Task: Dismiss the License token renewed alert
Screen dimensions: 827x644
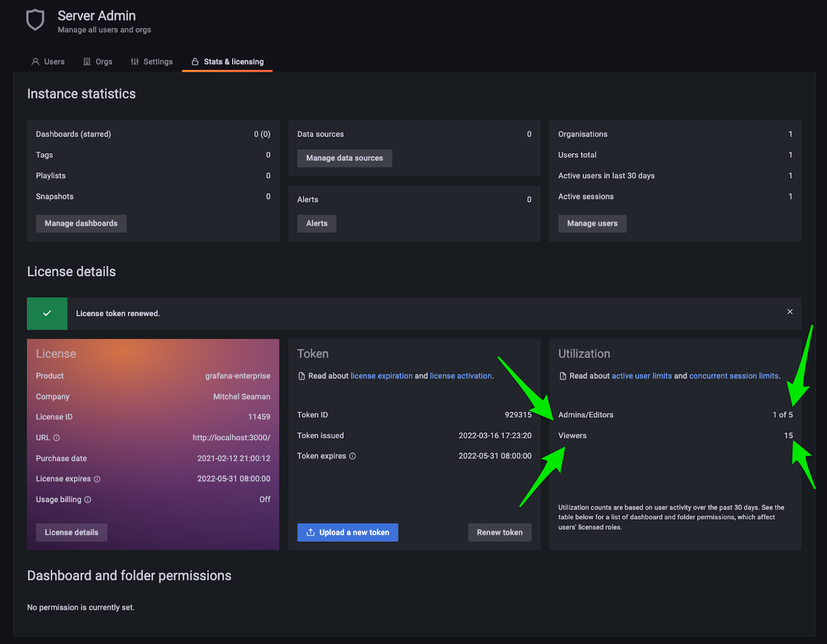Action: click(790, 312)
